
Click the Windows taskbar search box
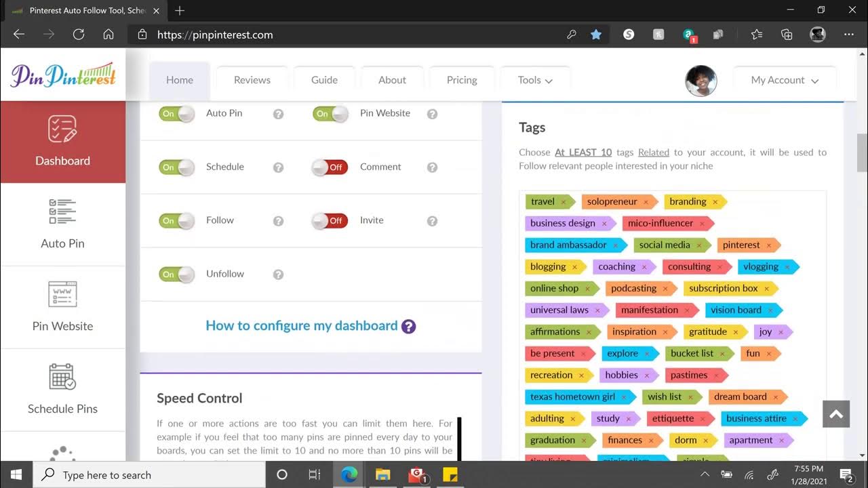point(149,475)
